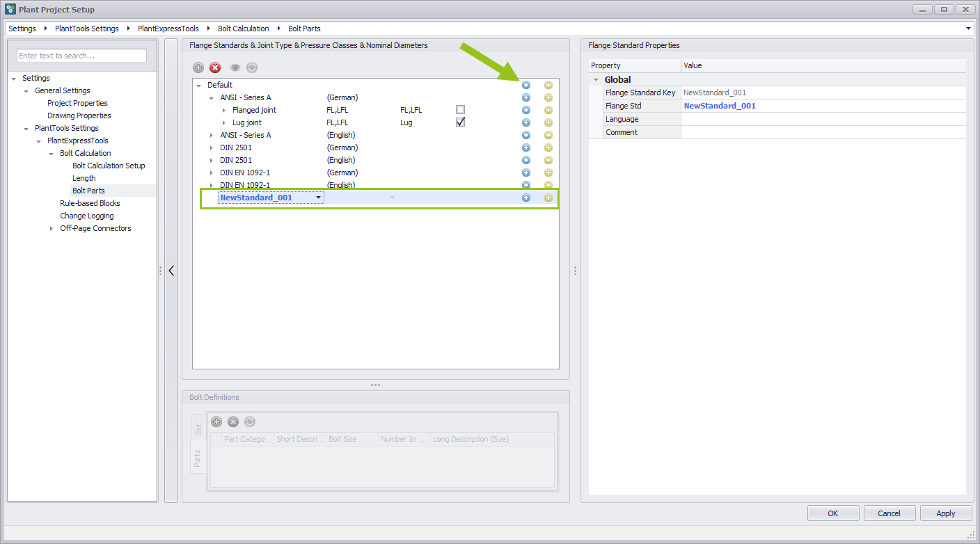Click yellow plus on DIN EN 1092-1 (German) row

(548, 173)
